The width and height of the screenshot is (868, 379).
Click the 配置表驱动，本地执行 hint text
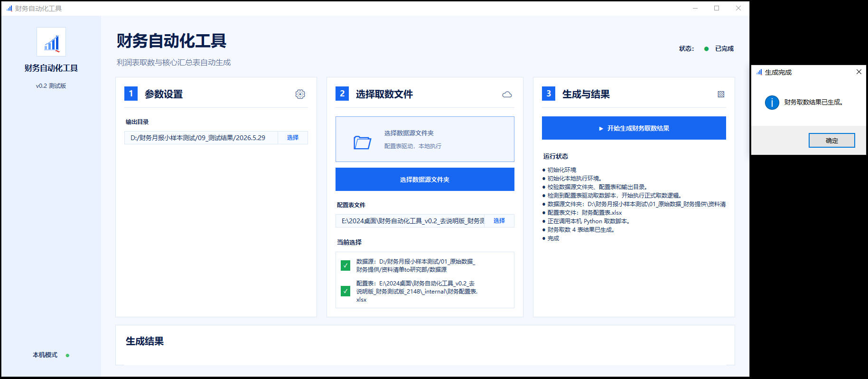pos(413,146)
